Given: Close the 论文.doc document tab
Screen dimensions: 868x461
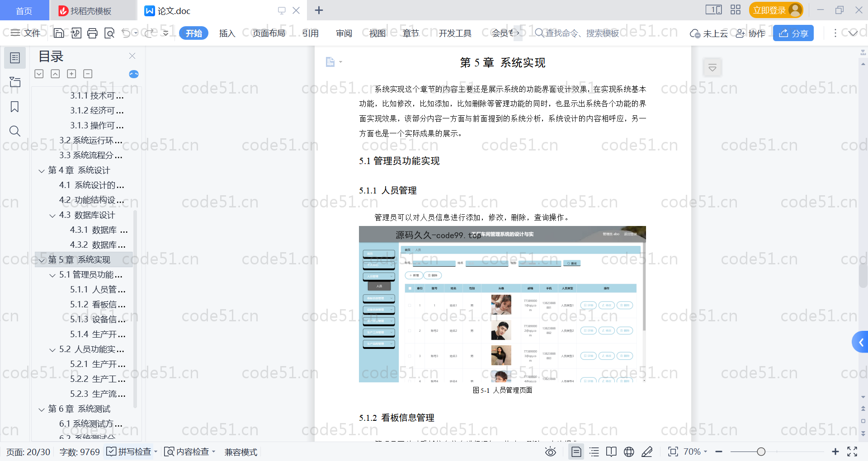Looking at the screenshot, I should tap(296, 10).
